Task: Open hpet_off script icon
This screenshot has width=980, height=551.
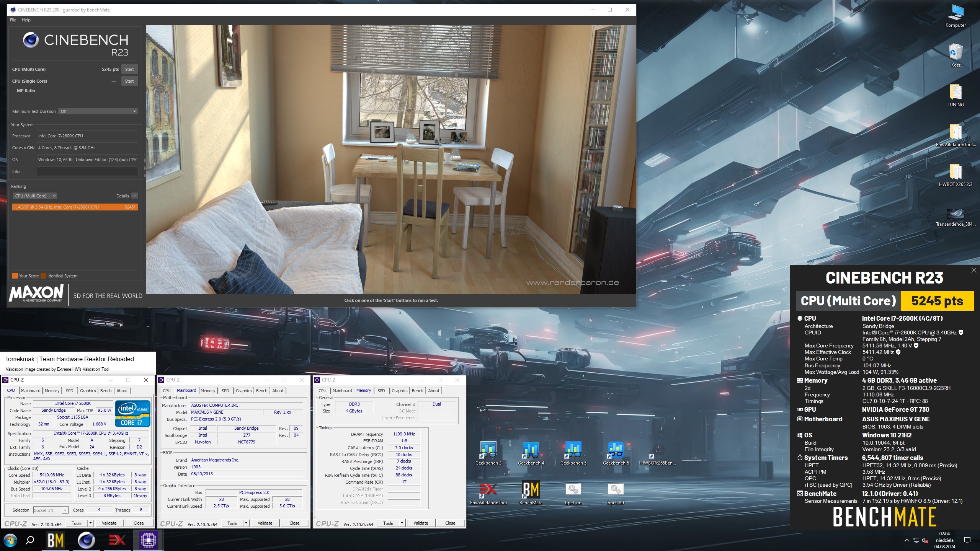Action: [616, 493]
